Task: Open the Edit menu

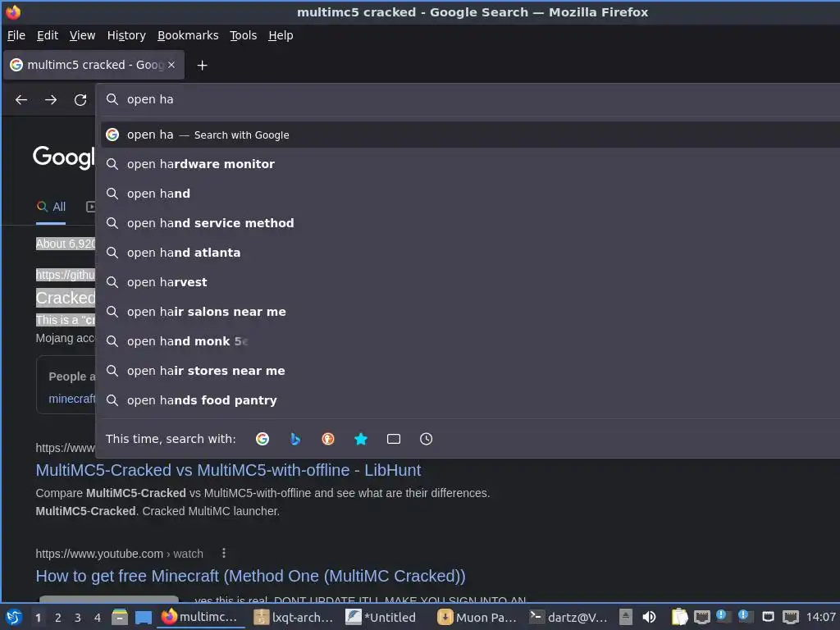Action: pyautogui.click(x=47, y=35)
